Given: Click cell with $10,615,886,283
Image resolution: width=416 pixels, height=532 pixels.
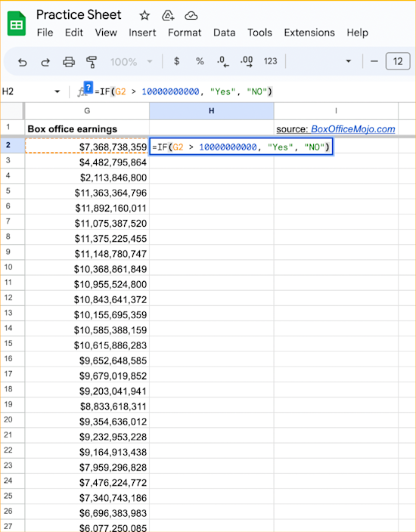Looking at the screenshot, I should tap(87, 345).
